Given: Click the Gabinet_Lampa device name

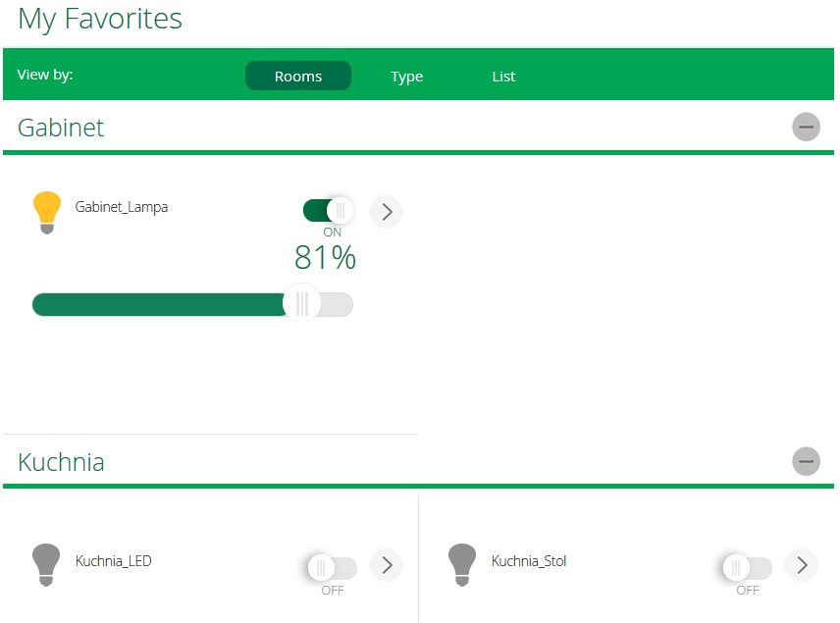Looking at the screenshot, I should click(121, 207).
